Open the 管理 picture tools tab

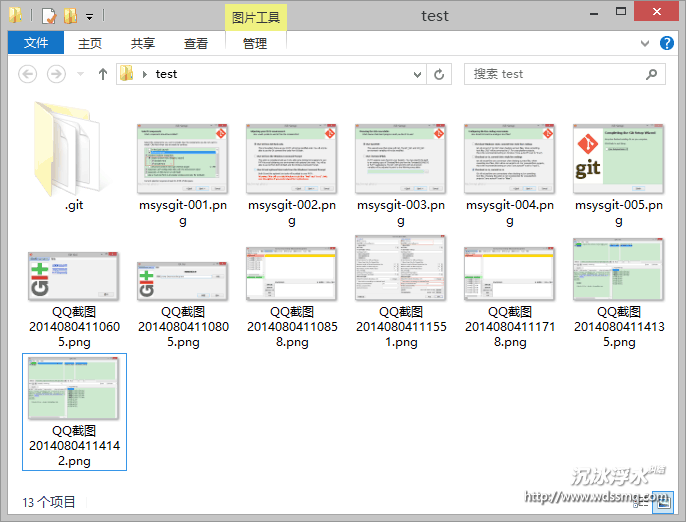[x=255, y=43]
